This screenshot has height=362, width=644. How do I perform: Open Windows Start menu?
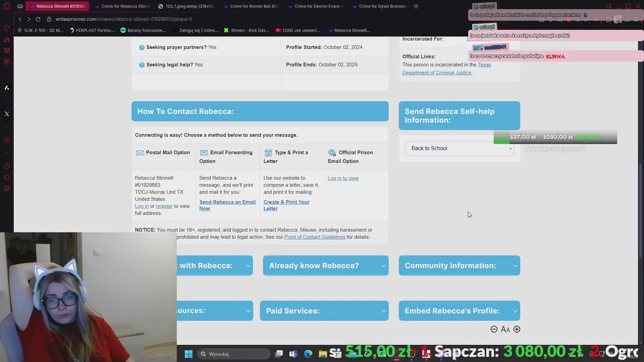[188, 354]
